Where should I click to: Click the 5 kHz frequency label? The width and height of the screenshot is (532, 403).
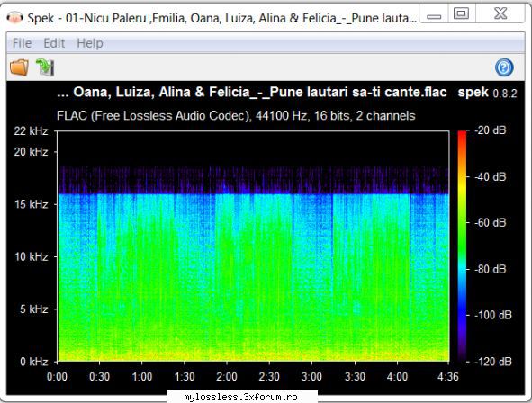[x=33, y=309]
